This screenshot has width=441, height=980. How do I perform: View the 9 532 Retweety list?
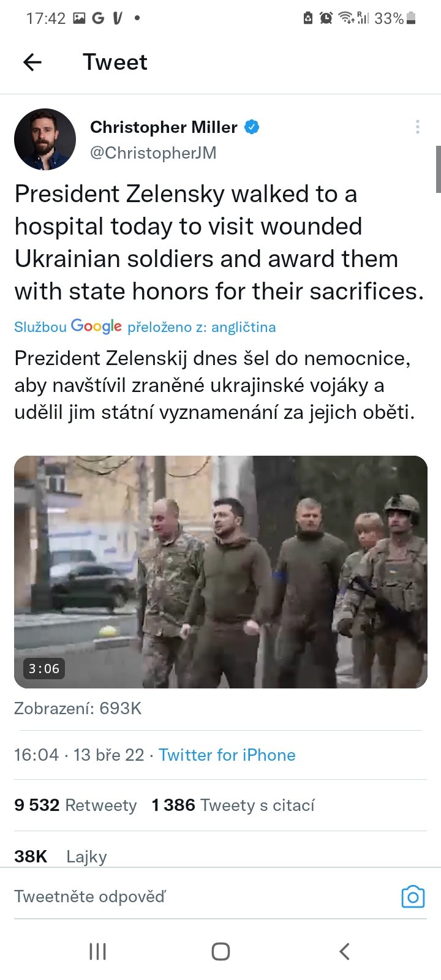click(75, 805)
